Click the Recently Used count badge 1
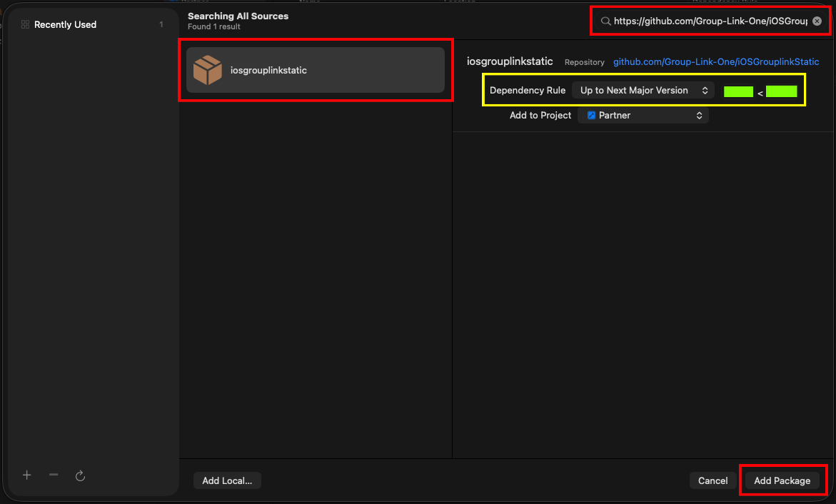The width and height of the screenshot is (836, 504). tap(161, 24)
